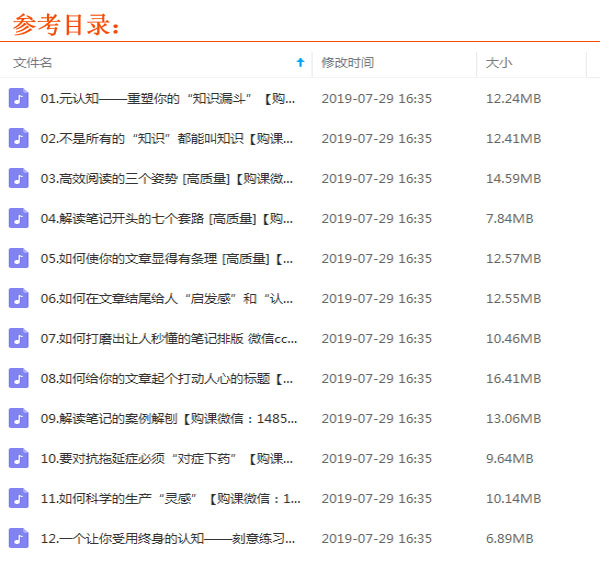
Task: Sort files by 大小 column header
Action: [498, 63]
